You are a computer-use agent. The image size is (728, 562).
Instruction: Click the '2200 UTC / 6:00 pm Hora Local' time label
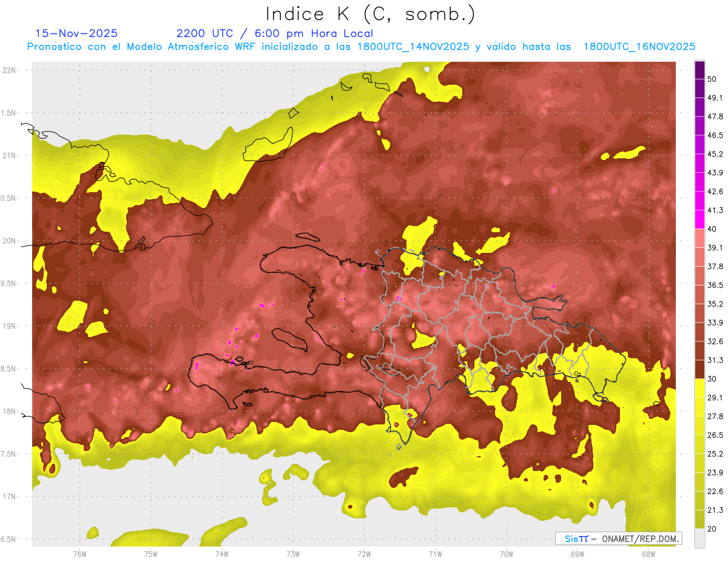tap(274, 33)
